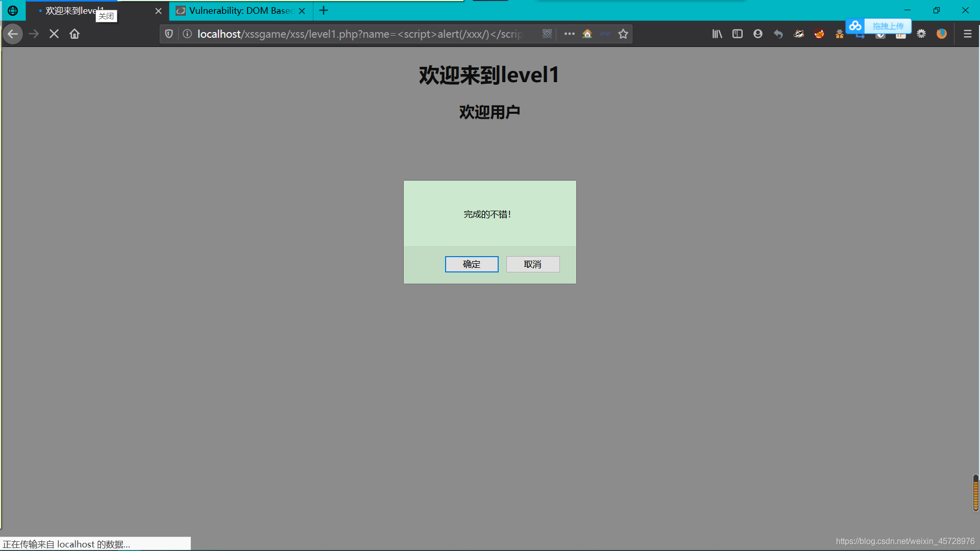Open the Privacy Badger extension

(799, 34)
